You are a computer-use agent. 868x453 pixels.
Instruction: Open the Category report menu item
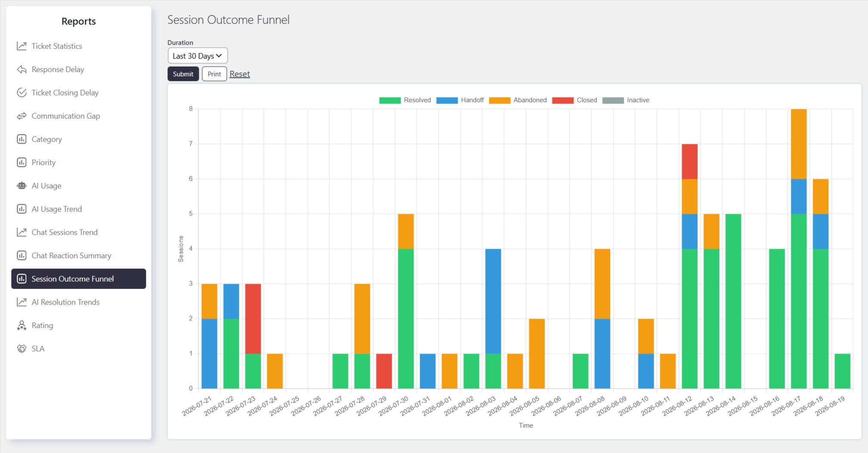(x=78, y=139)
